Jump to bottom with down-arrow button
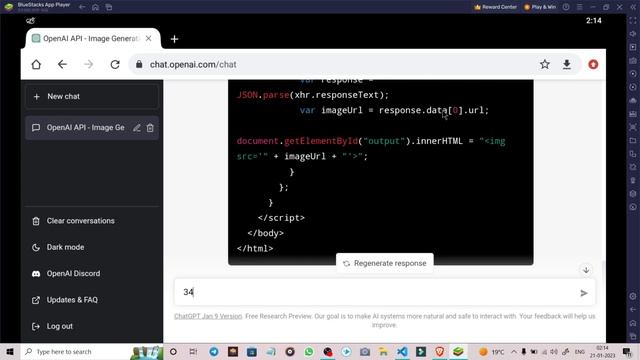Viewport: 640px width, 360px height. point(586,270)
